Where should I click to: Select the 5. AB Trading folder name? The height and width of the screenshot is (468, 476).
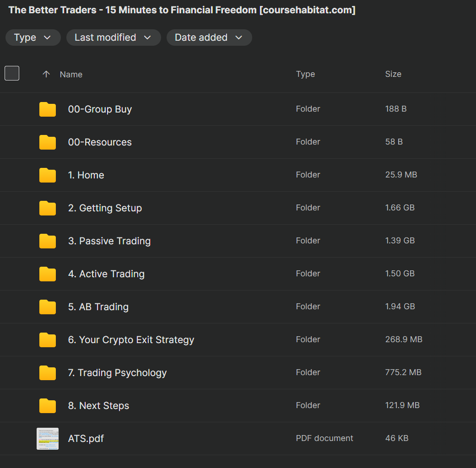click(x=98, y=307)
